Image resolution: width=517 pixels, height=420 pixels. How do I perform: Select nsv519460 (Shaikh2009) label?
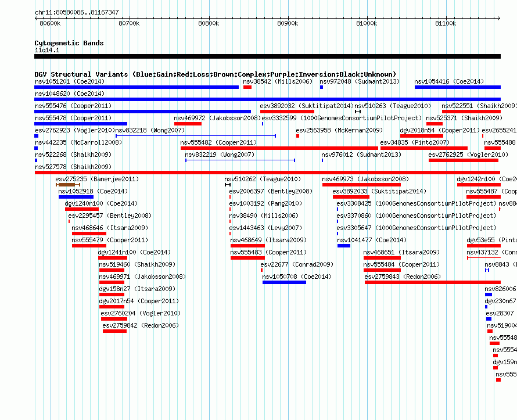137,264
